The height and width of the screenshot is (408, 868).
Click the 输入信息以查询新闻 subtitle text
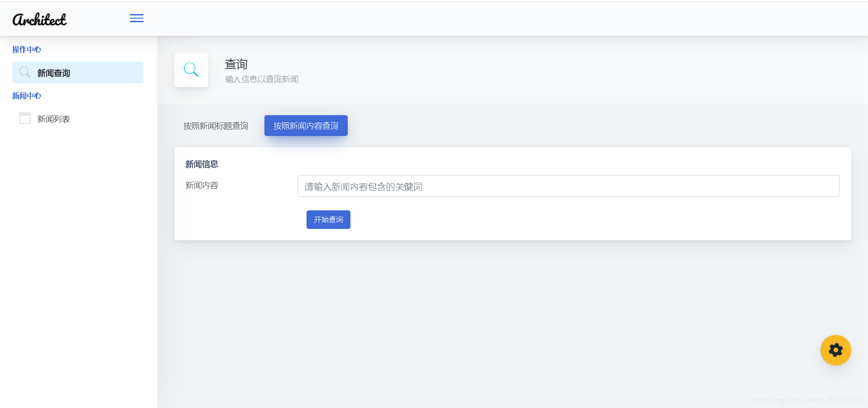[261, 79]
